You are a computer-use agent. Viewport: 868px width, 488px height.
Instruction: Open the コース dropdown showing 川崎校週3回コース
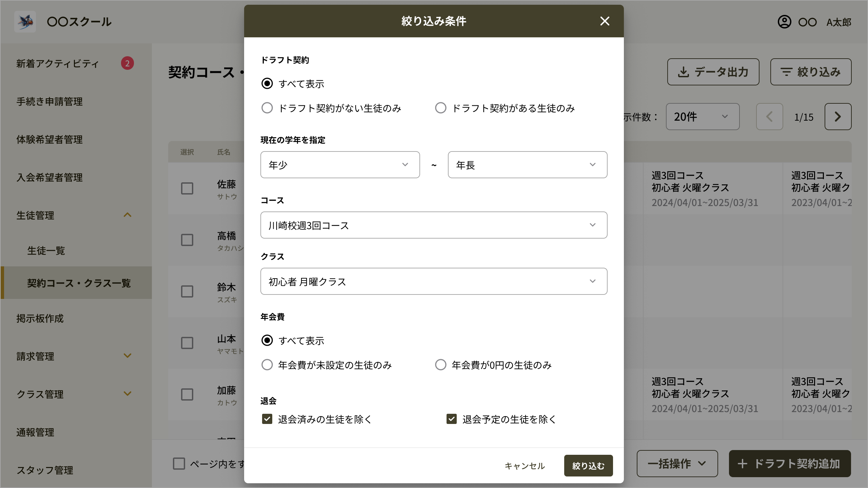coord(434,225)
